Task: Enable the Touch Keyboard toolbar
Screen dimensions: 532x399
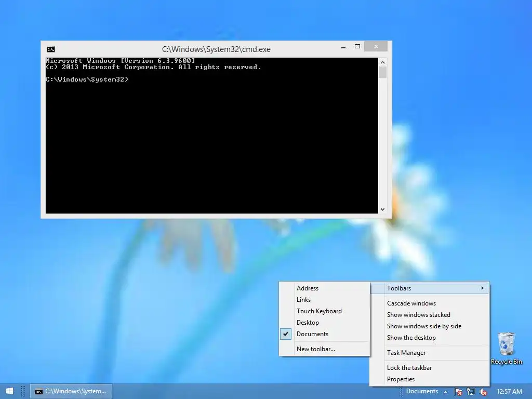Action: click(x=325, y=311)
